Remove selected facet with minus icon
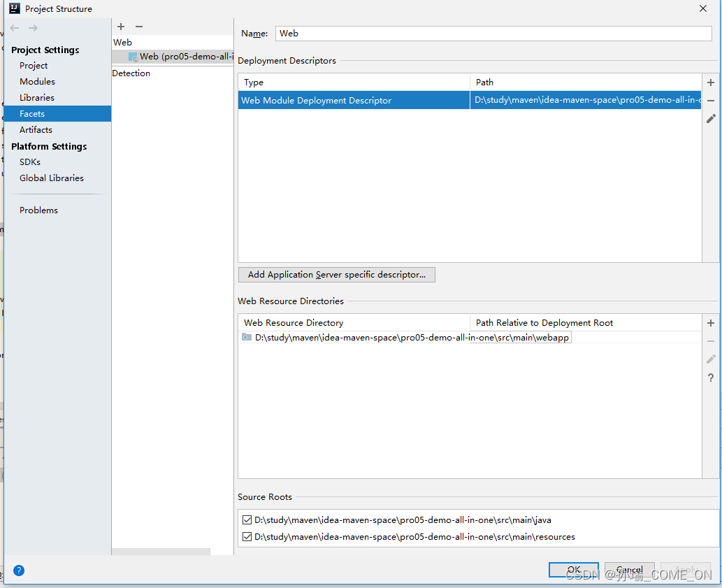 coord(139,27)
